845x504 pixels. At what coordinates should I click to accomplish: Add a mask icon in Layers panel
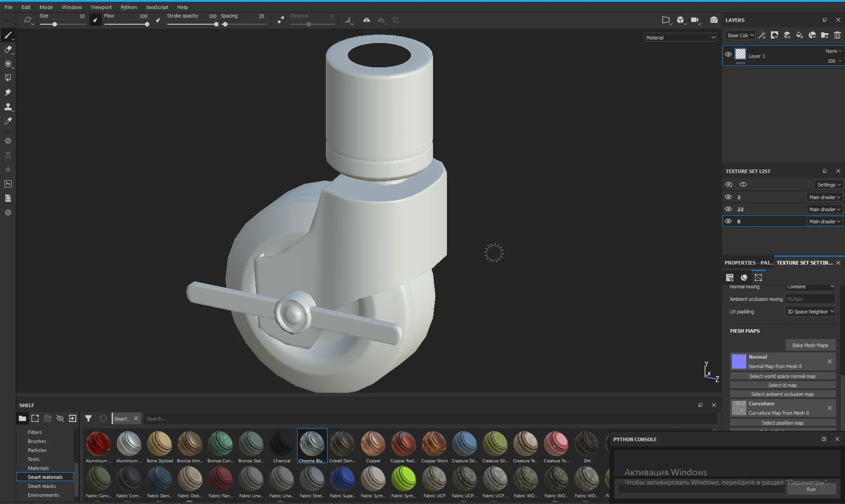click(775, 35)
